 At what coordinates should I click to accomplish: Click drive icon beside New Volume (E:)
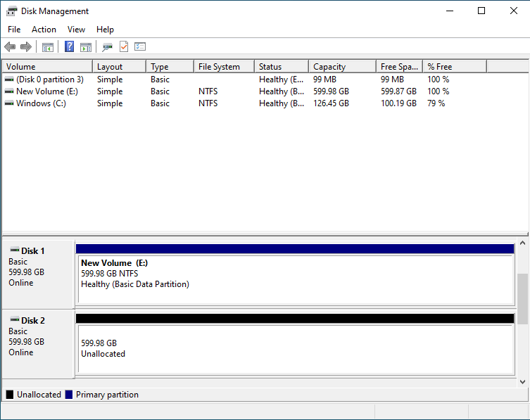[9, 91]
